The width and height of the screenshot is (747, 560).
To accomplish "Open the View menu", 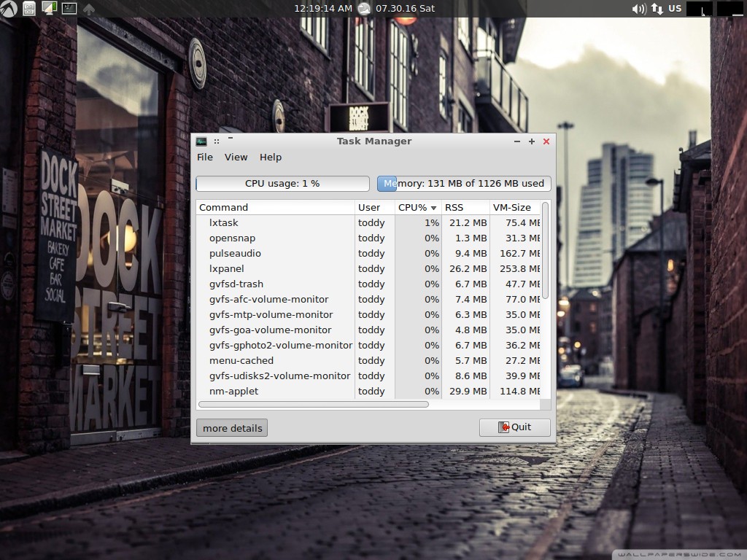I will [236, 157].
